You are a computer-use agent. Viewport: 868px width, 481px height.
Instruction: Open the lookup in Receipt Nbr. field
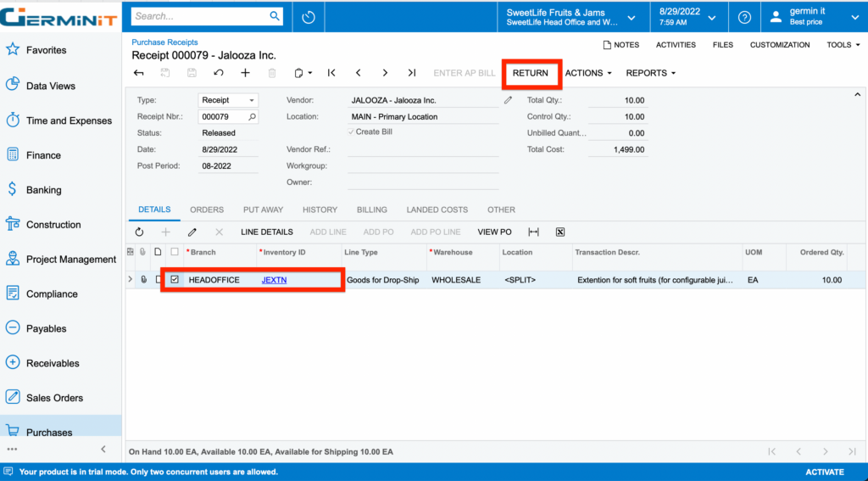point(252,117)
